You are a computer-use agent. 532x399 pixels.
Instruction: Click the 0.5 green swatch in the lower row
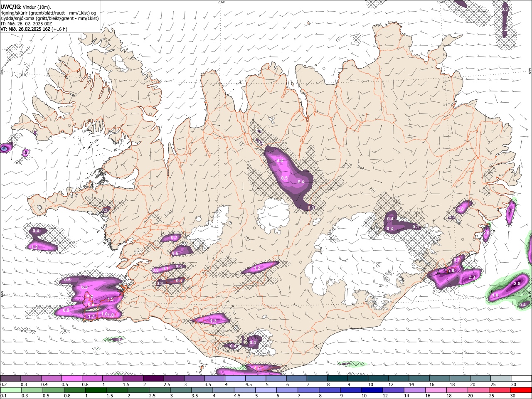[53, 390]
